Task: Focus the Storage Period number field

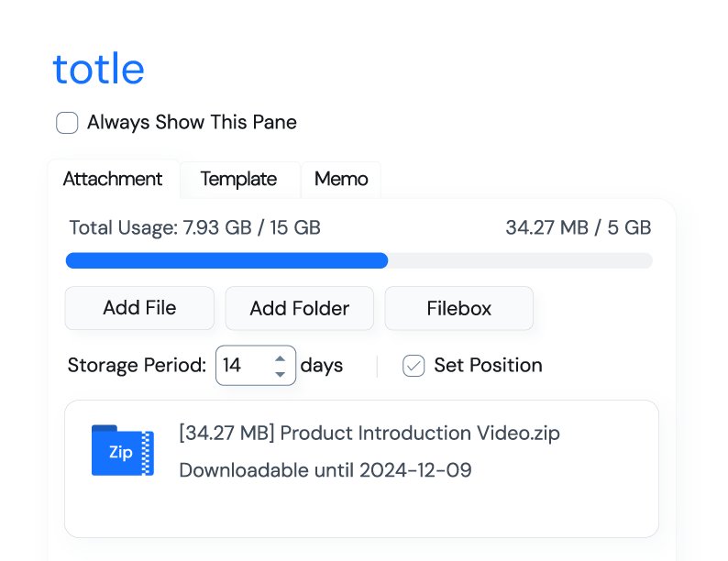Action: pos(241,366)
